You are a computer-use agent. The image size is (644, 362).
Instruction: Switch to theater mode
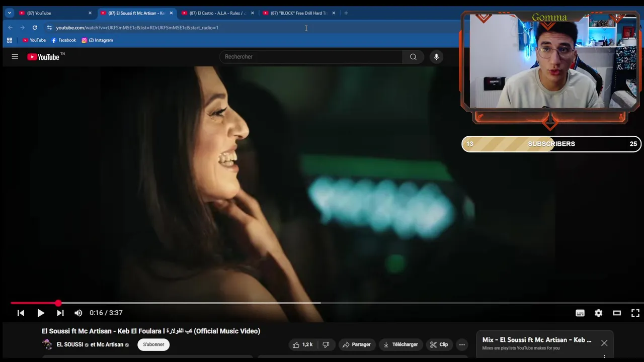(617, 313)
